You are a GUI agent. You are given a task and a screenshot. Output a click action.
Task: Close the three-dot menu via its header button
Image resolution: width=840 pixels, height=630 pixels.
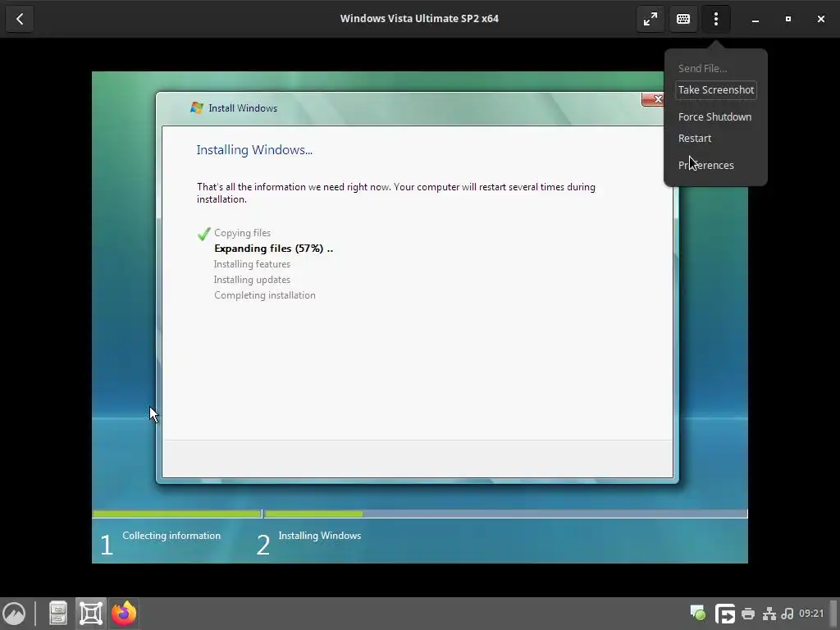[x=715, y=19]
